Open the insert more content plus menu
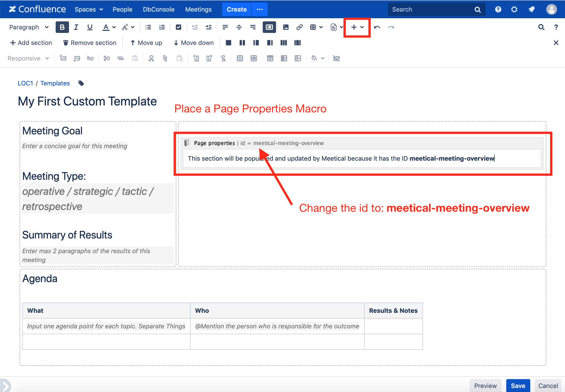The width and height of the screenshot is (565, 392). [x=357, y=27]
